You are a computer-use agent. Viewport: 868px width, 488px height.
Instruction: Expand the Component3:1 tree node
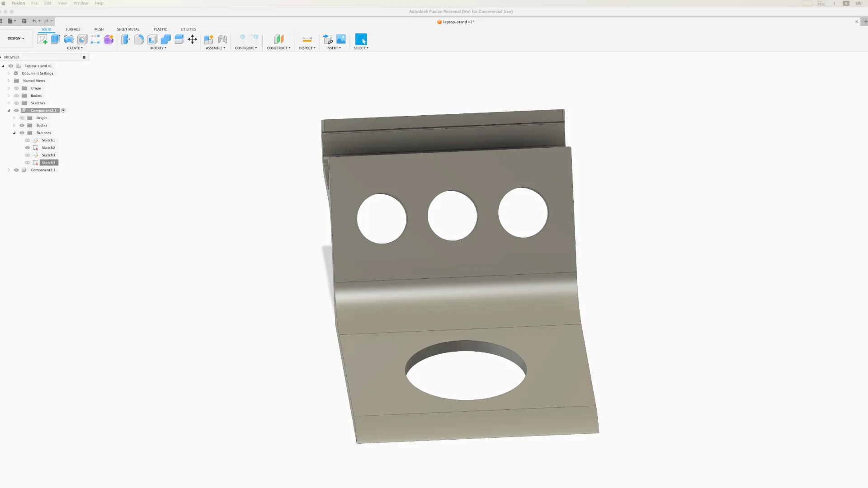point(9,170)
